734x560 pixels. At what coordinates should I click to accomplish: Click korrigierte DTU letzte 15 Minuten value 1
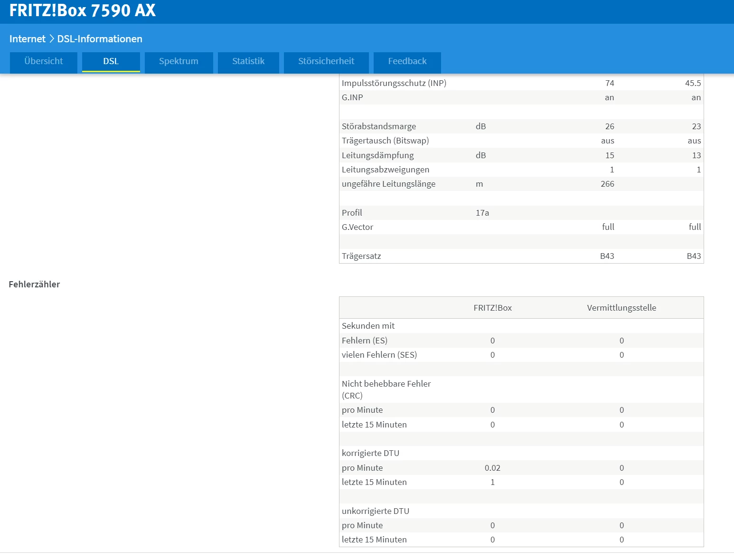point(492,482)
